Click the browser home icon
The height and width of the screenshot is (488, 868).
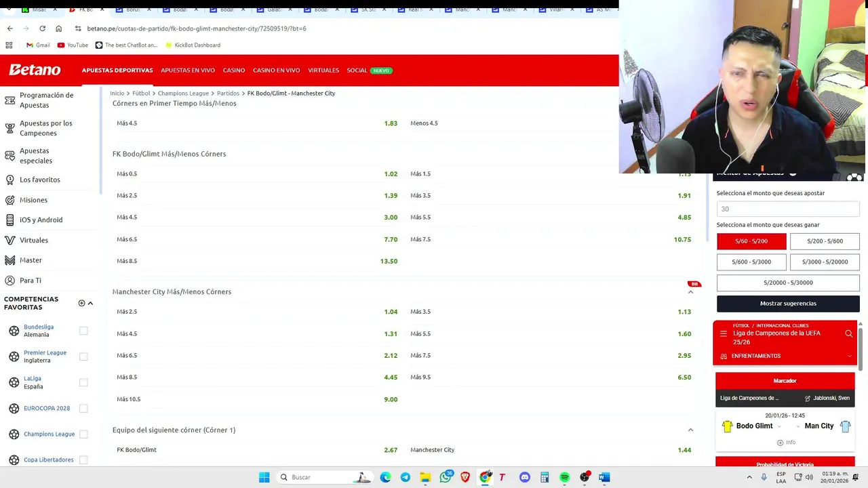click(x=58, y=28)
